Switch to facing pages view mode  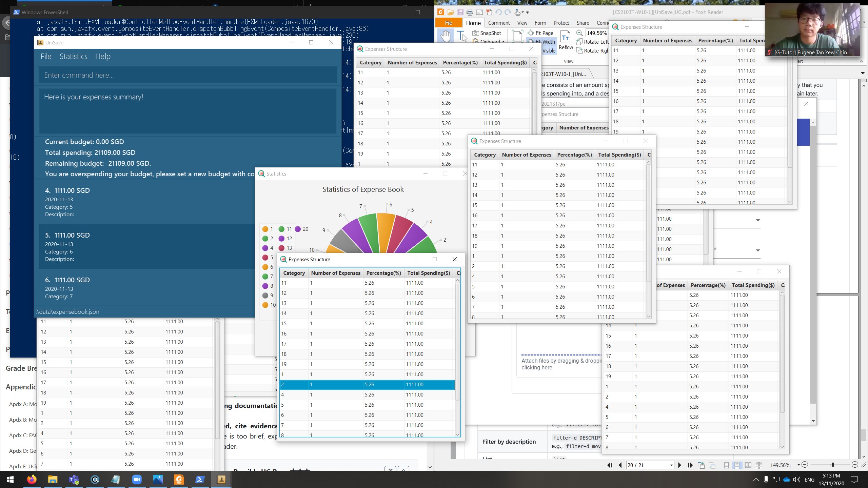click(748, 465)
